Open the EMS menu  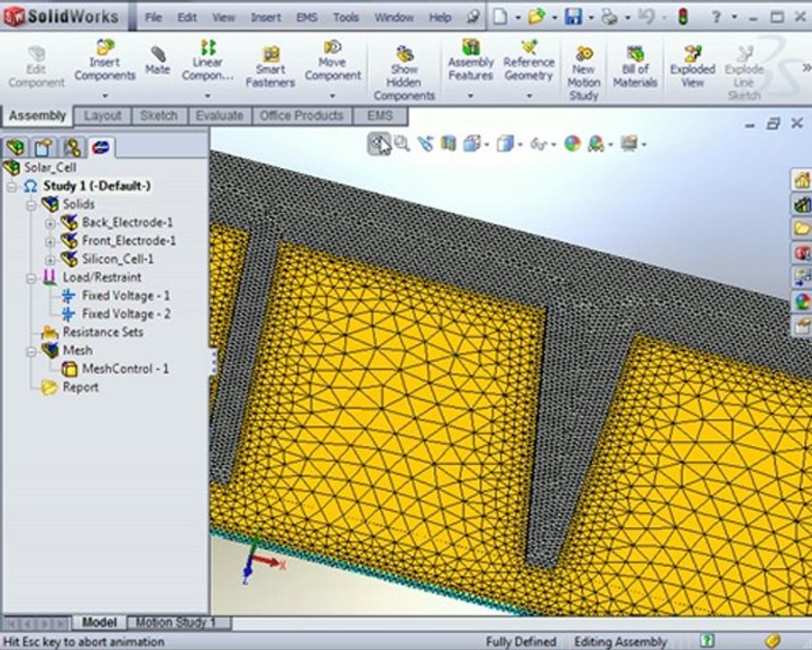tap(307, 18)
